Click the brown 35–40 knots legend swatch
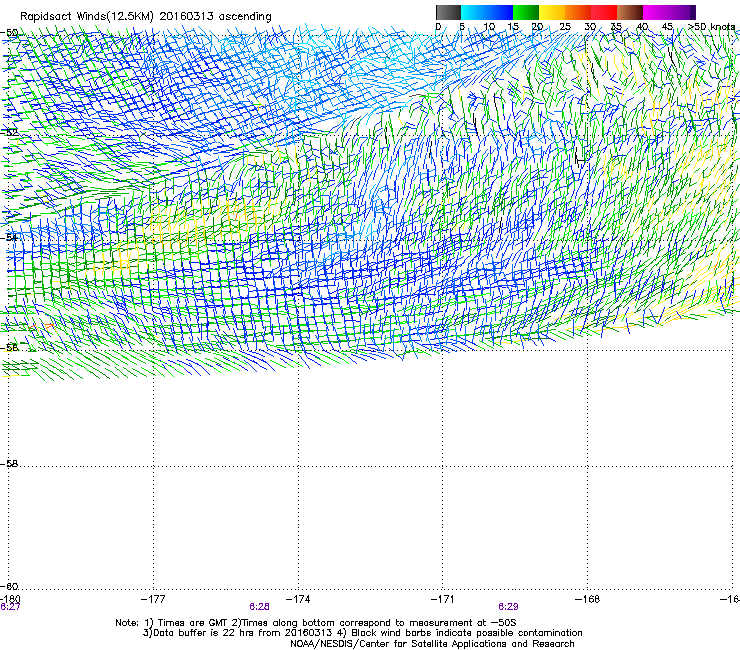 click(630, 12)
